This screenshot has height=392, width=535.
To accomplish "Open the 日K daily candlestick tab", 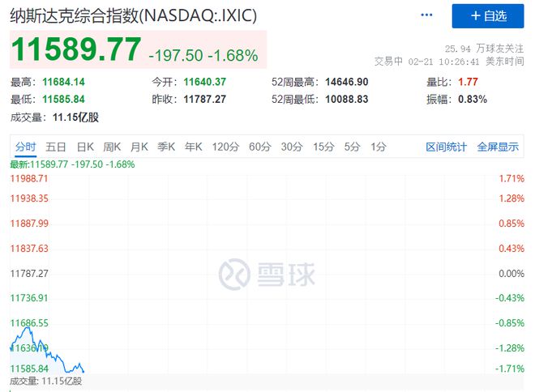I will [x=85, y=147].
